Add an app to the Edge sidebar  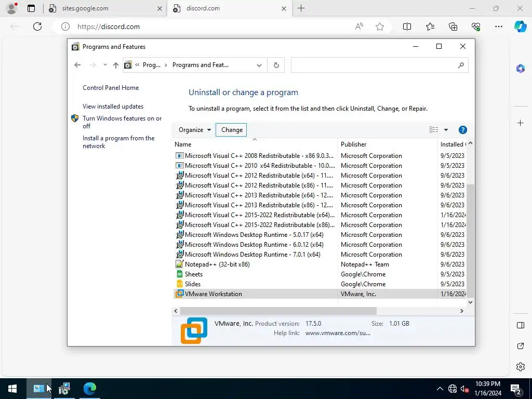tap(521, 123)
